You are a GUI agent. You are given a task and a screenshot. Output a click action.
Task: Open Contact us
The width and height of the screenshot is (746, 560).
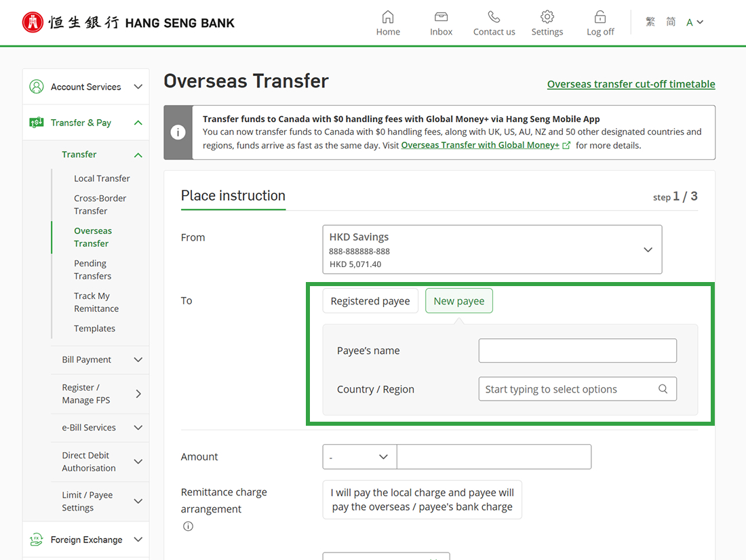click(x=493, y=22)
